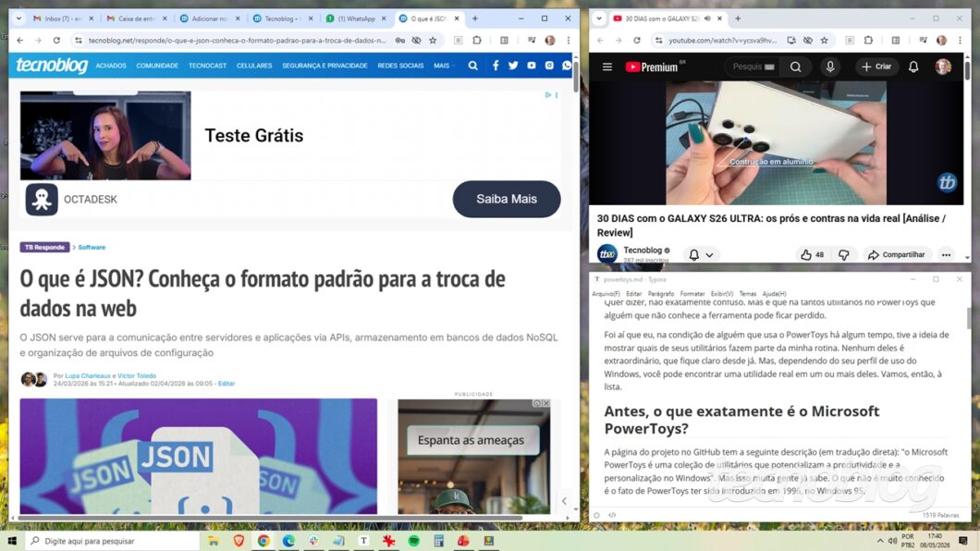Expand the tab search arrow in Tecnoblog window
The width and height of the screenshot is (980, 551).
tap(18, 18)
